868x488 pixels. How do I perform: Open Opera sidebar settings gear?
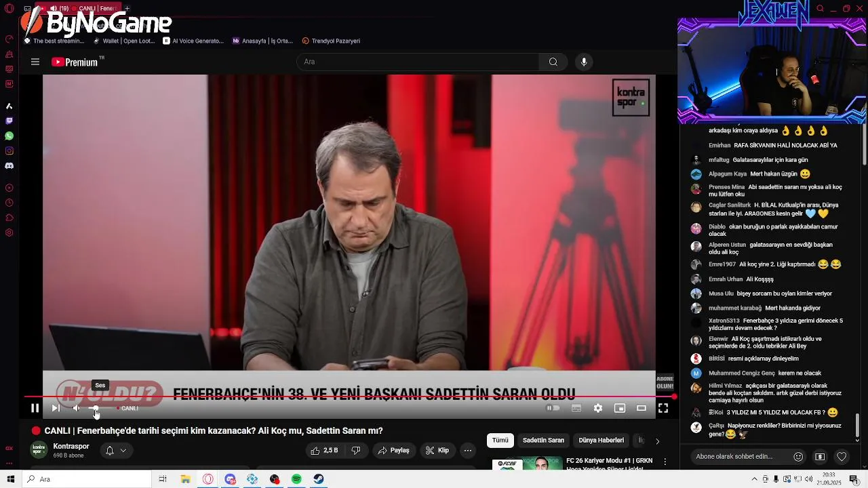pos(9,232)
